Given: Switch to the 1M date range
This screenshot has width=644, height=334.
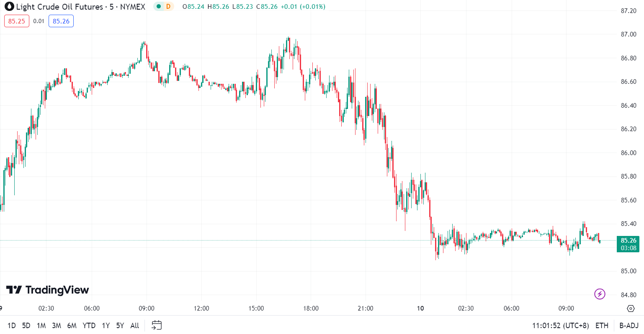Looking at the screenshot, I should [41, 326].
